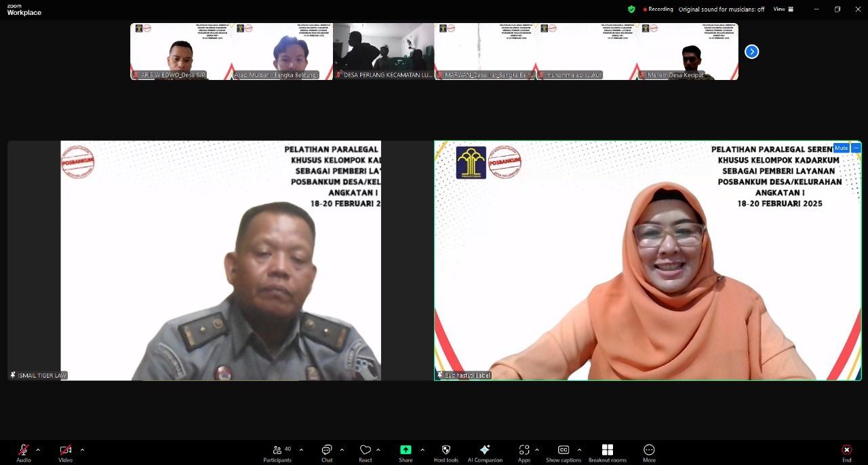Expand the audio options arrow

(x=38, y=449)
